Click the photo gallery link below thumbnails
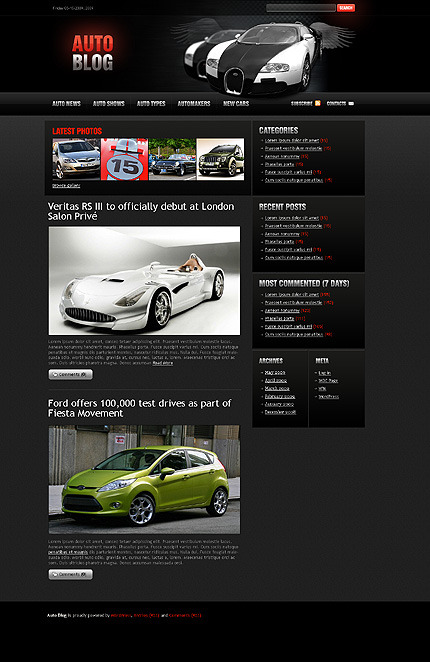Viewport: 430px width, 662px height. 66,186
